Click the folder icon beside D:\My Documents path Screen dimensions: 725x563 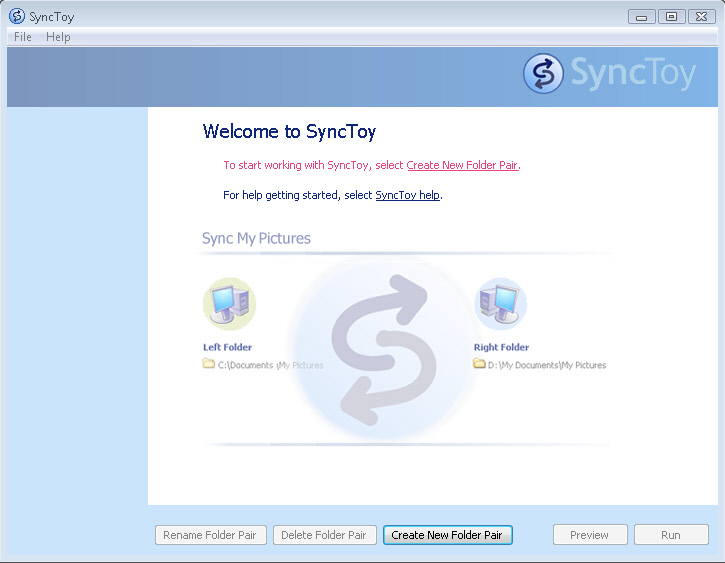(479, 364)
